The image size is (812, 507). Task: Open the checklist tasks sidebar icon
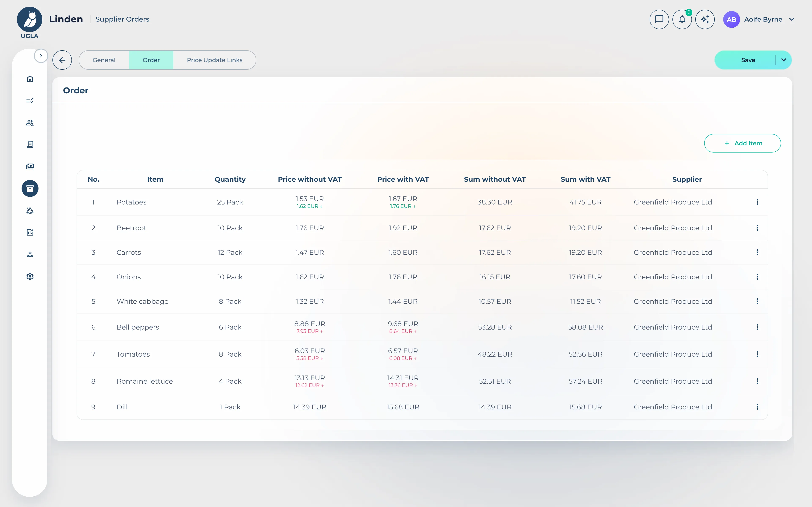[x=30, y=100]
